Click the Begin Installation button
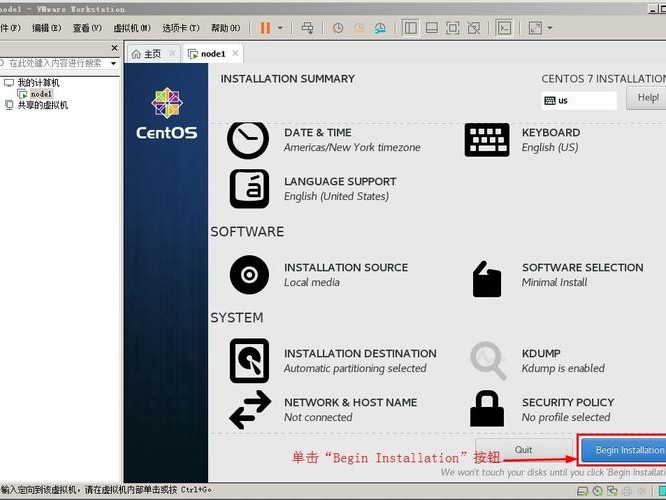This screenshot has width=666, height=500. click(624, 450)
